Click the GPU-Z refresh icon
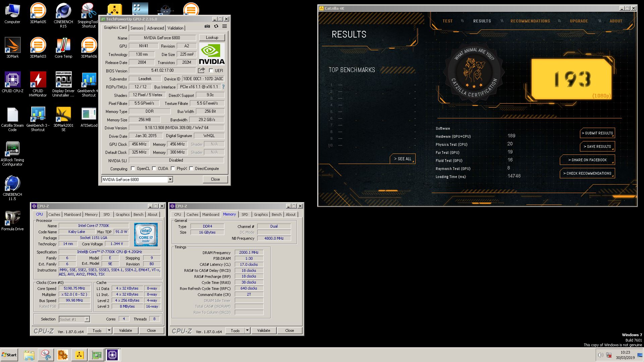 click(216, 26)
